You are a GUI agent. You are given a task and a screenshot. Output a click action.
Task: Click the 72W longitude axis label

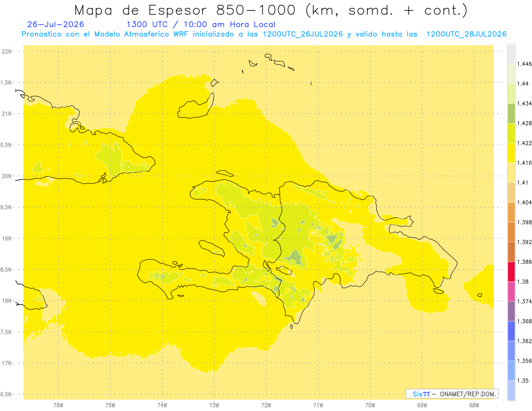click(266, 405)
